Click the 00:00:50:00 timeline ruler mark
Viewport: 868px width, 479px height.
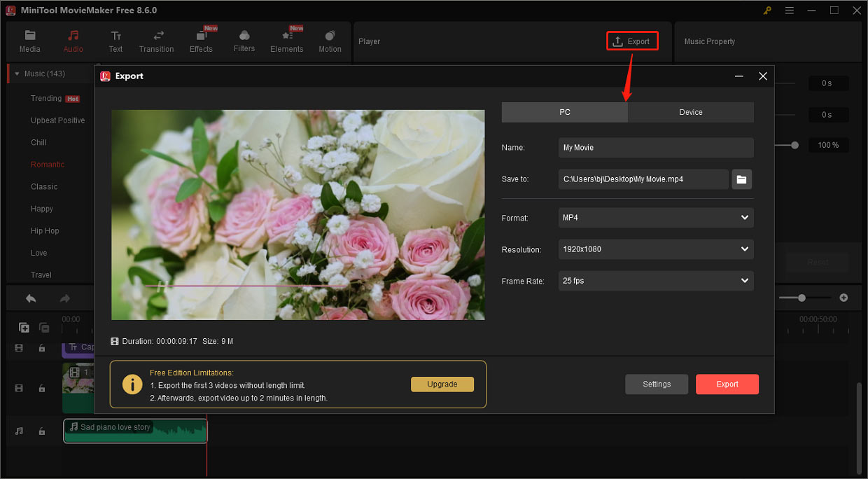pos(818,319)
